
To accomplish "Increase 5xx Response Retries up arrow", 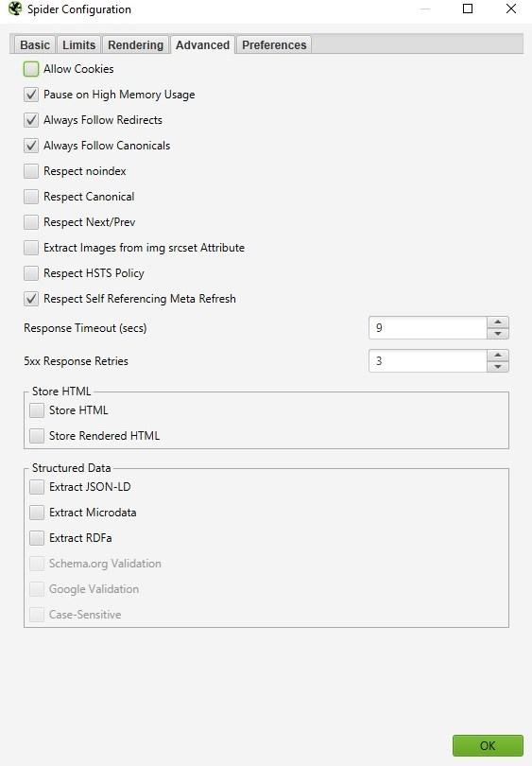I will point(497,356).
